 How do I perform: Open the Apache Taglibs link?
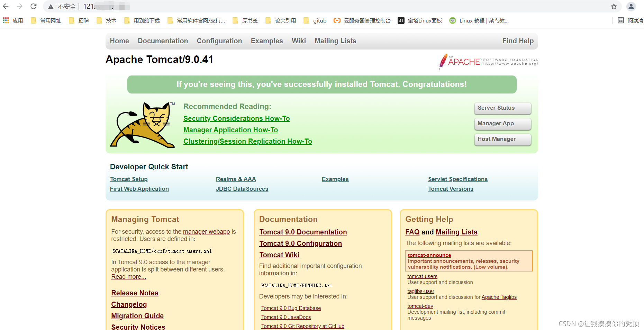click(x=499, y=297)
